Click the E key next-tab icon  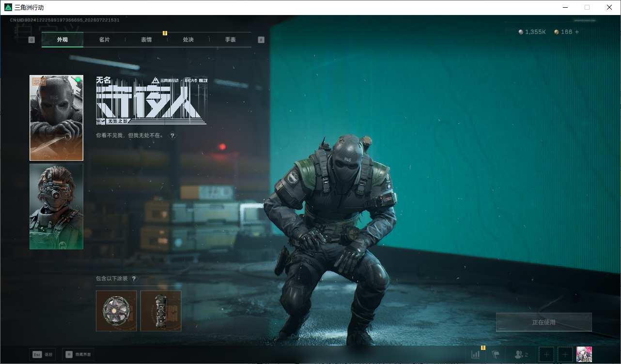coord(261,40)
